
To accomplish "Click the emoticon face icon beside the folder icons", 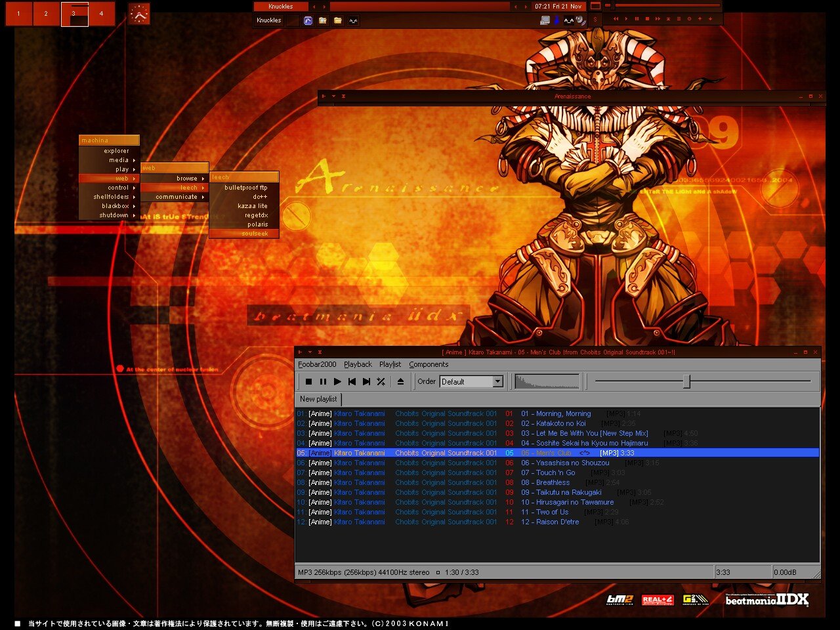I will tap(353, 20).
